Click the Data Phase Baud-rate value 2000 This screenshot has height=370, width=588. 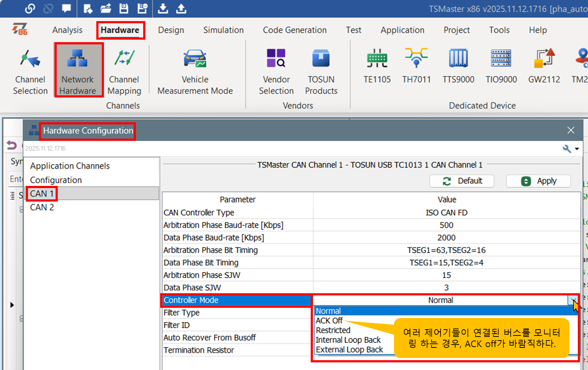coord(447,238)
